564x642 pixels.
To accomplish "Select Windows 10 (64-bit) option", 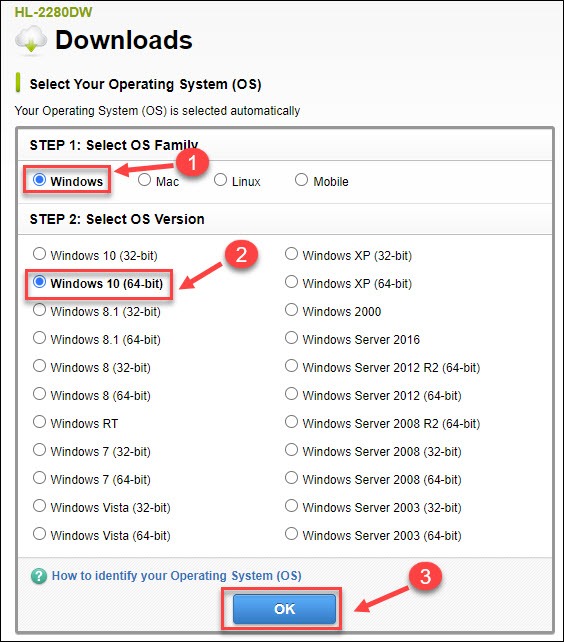I will tap(39, 282).
